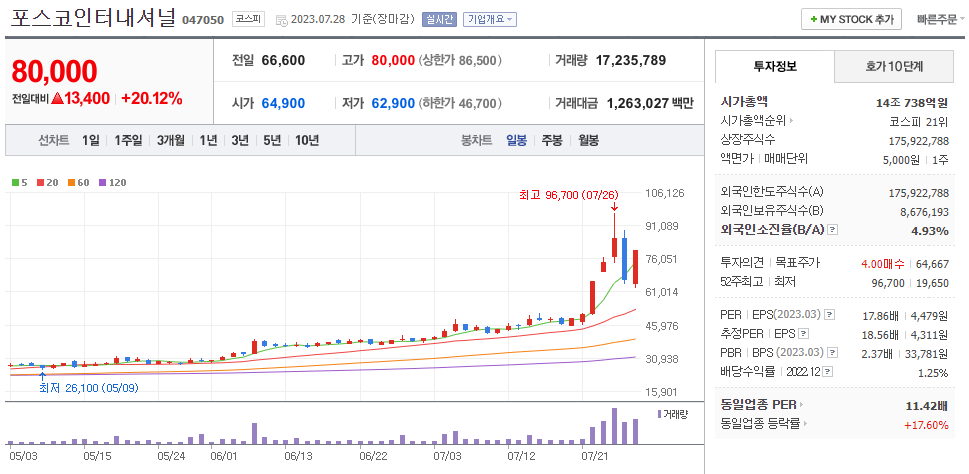
Task: Click the clock icon before 2023.07.28 date
Action: click(x=281, y=20)
